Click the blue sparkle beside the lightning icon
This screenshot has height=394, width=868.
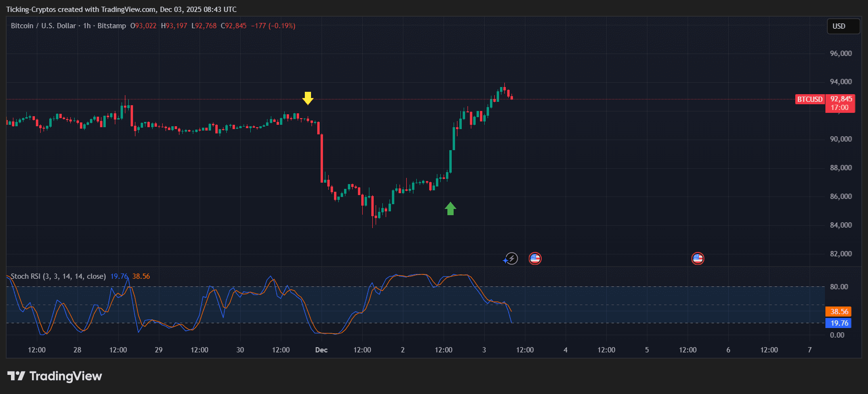pyautogui.click(x=505, y=261)
